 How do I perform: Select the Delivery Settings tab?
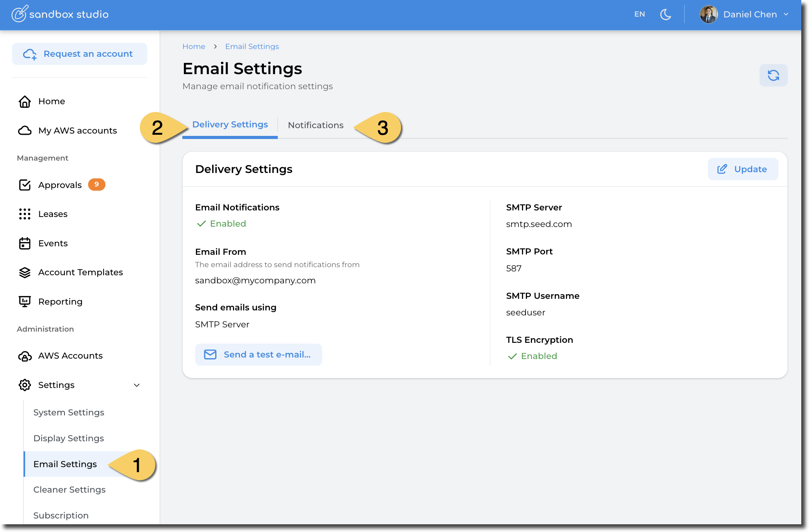pos(230,125)
